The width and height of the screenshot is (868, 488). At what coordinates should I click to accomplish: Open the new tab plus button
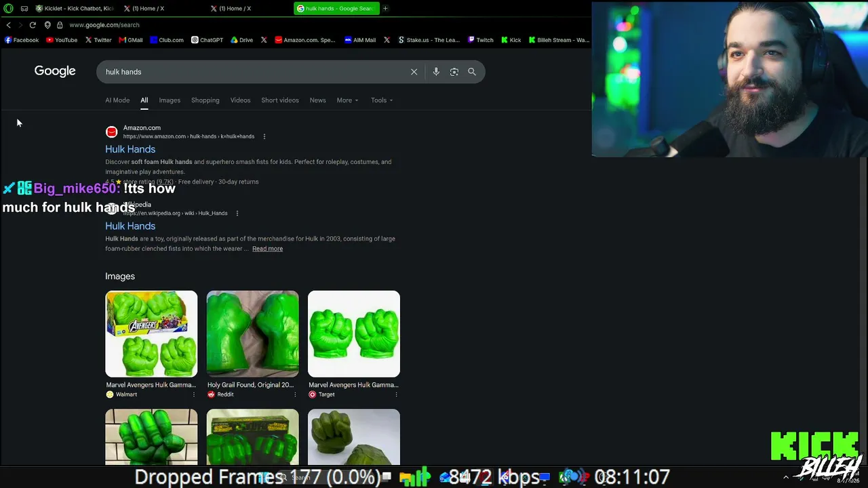coord(385,8)
